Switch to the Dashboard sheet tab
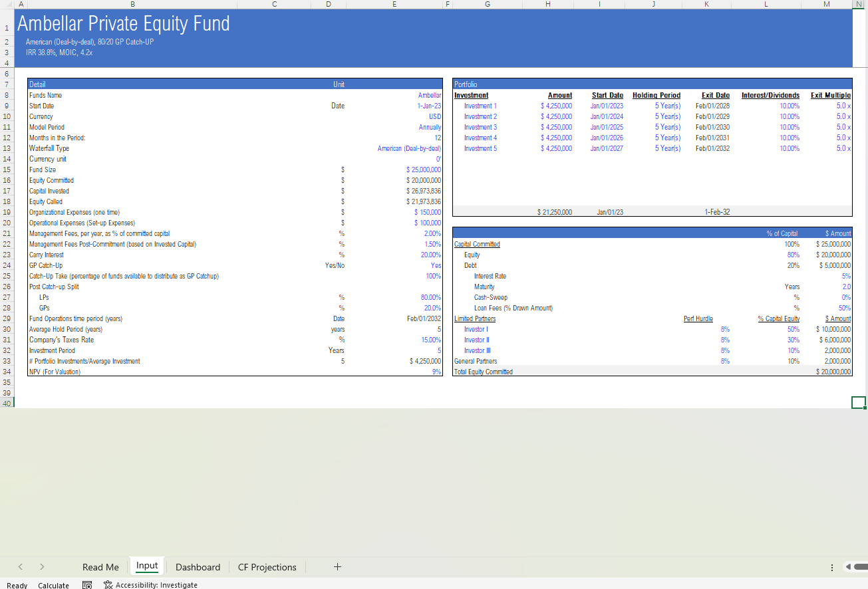 coord(198,567)
